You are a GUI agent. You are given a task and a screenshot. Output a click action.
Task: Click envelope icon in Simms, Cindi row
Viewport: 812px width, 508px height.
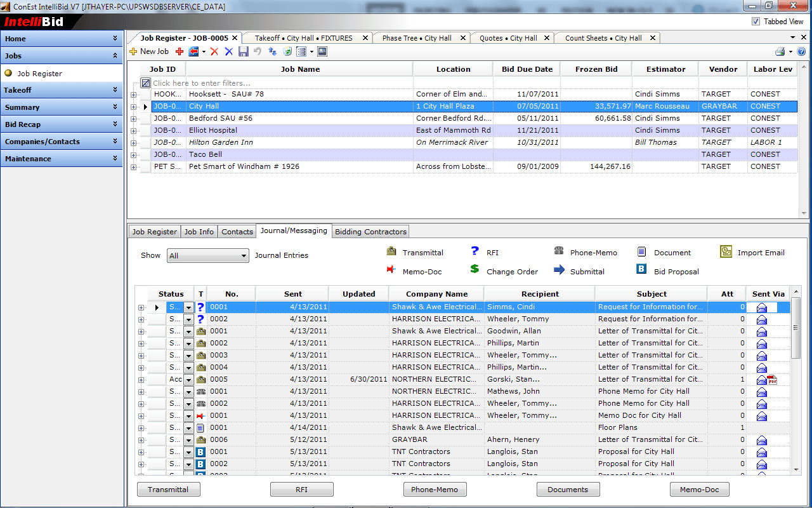point(762,307)
